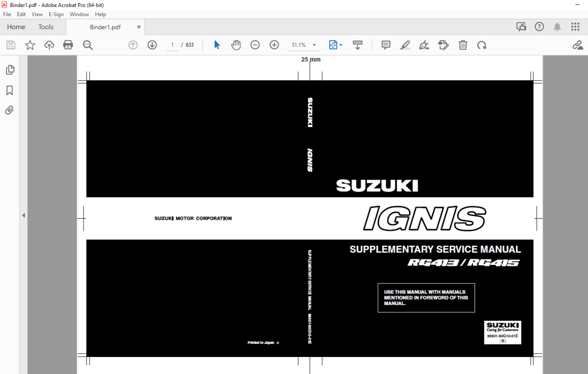588x374 pixels.
Task: Switch to the Tools tab
Action: [x=46, y=27]
